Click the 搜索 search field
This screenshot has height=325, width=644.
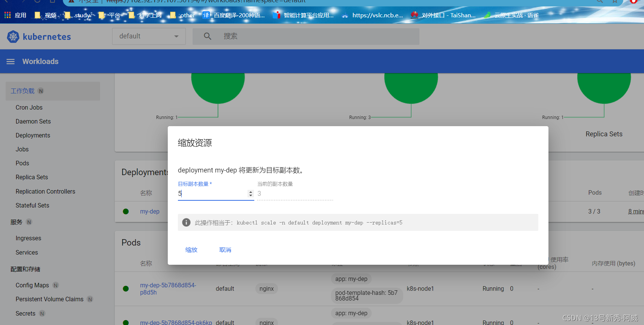tap(306, 36)
